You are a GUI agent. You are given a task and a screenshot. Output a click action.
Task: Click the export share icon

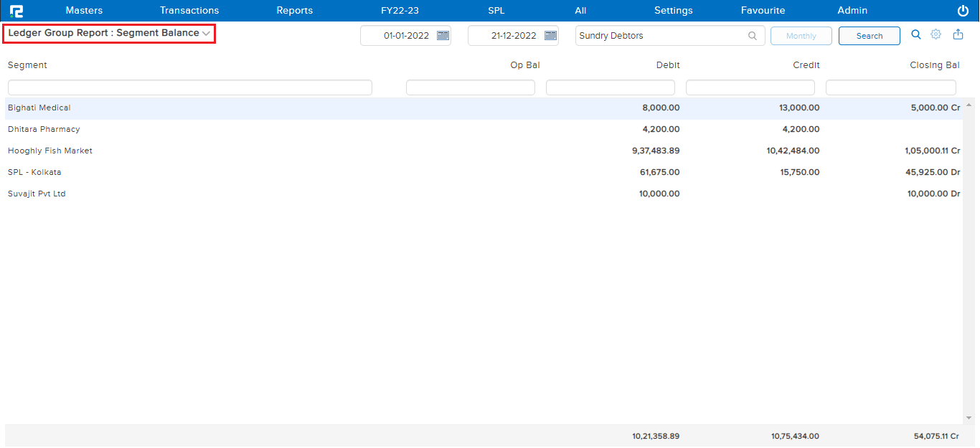958,34
